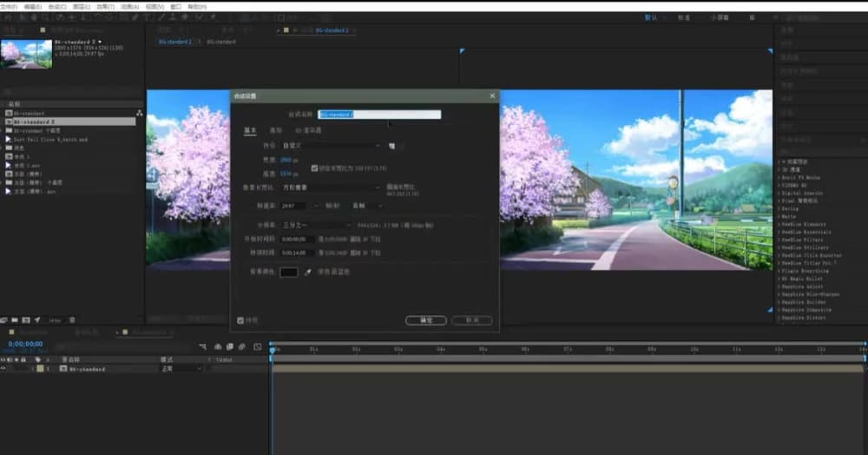
Task: Select NewBlue Essentials in effects list
Action: click(x=806, y=233)
